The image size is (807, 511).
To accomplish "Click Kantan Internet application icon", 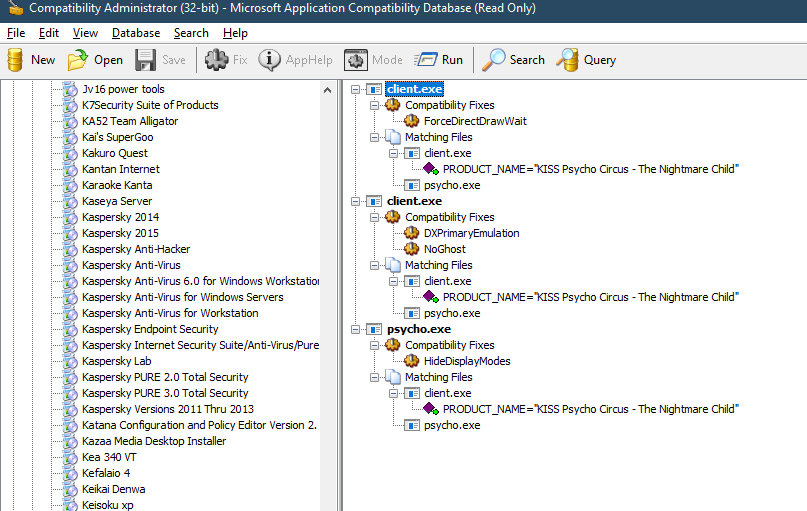I will pyautogui.click(x=70, y=169).
